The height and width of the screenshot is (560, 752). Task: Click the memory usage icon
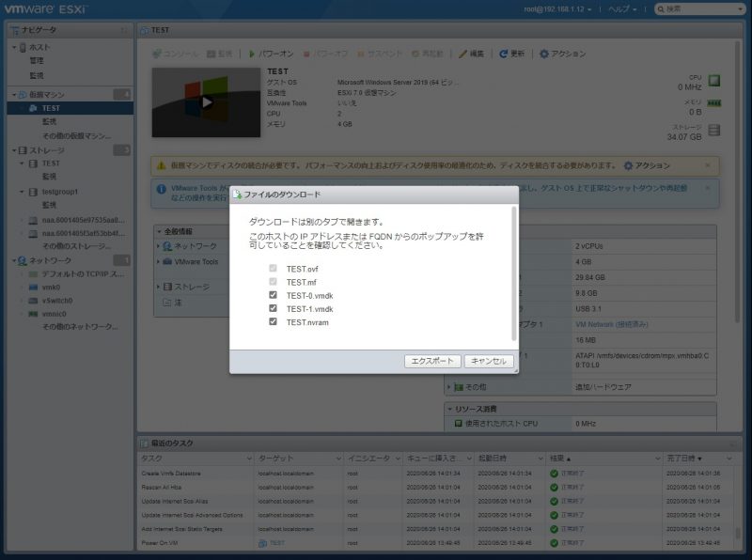pyautogui.click(x=714, y=103)
